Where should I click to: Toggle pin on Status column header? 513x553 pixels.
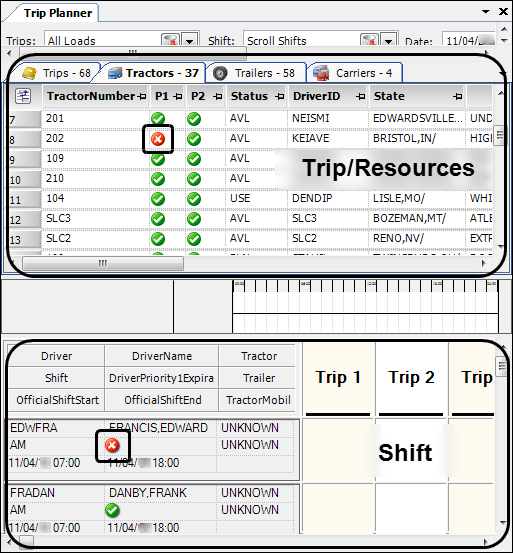[x=280, y=96]
